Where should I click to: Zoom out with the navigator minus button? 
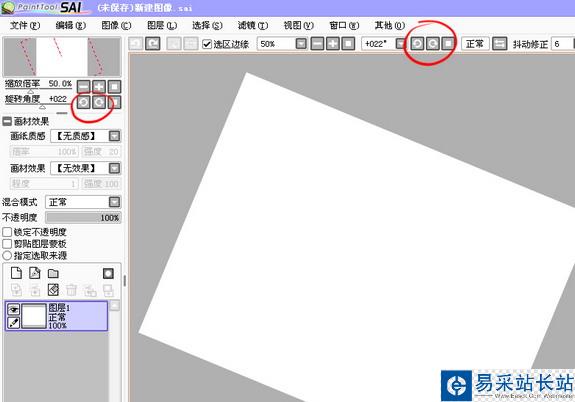click(84, 87)
